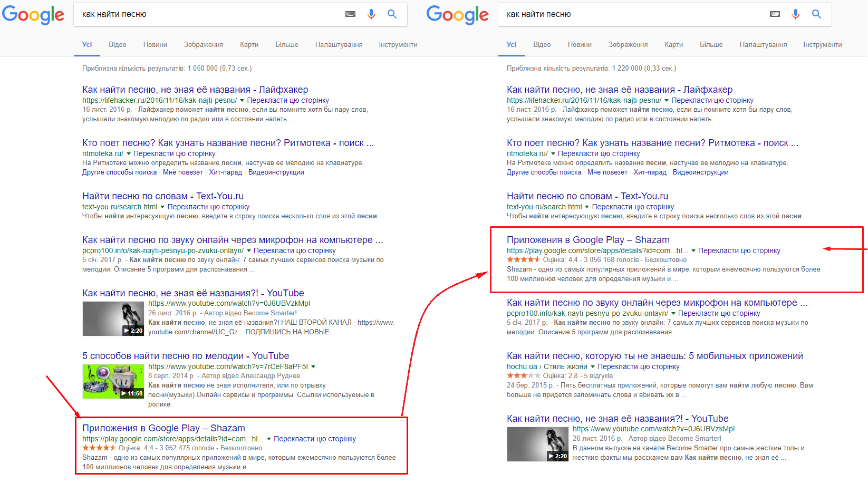Click the magnifier search icon in right search box
The image size is (868, 493).
[816, 14]
